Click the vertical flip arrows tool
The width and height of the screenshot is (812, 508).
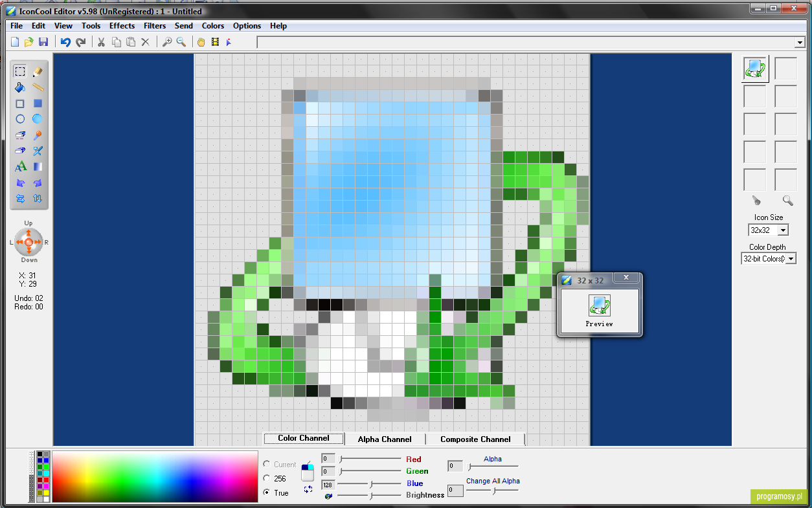(38, 199)
